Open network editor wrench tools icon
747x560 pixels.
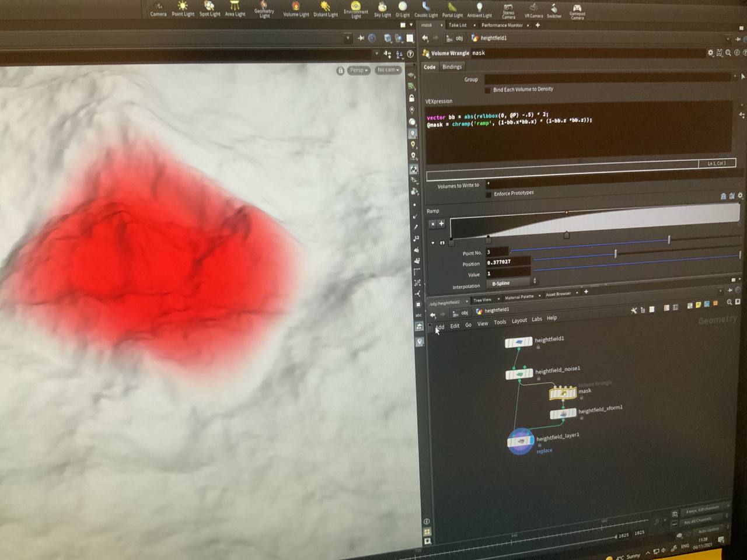coord(634,310)
